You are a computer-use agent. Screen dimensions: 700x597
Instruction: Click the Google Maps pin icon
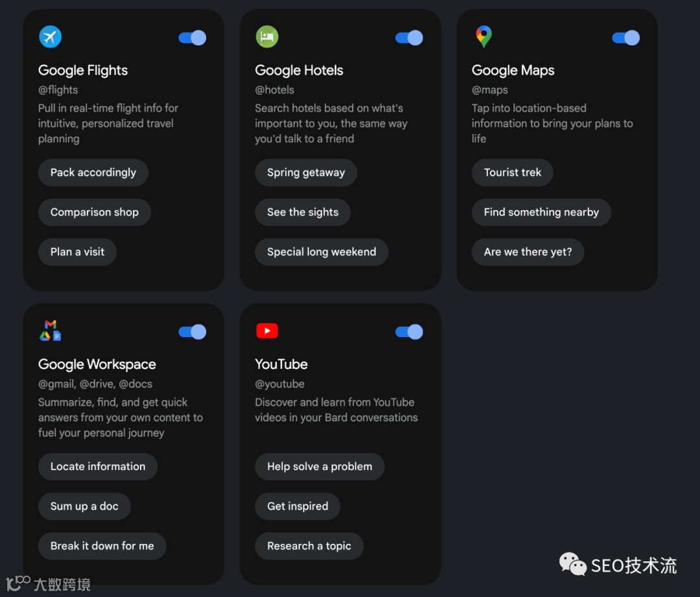(x=484, y=37)
